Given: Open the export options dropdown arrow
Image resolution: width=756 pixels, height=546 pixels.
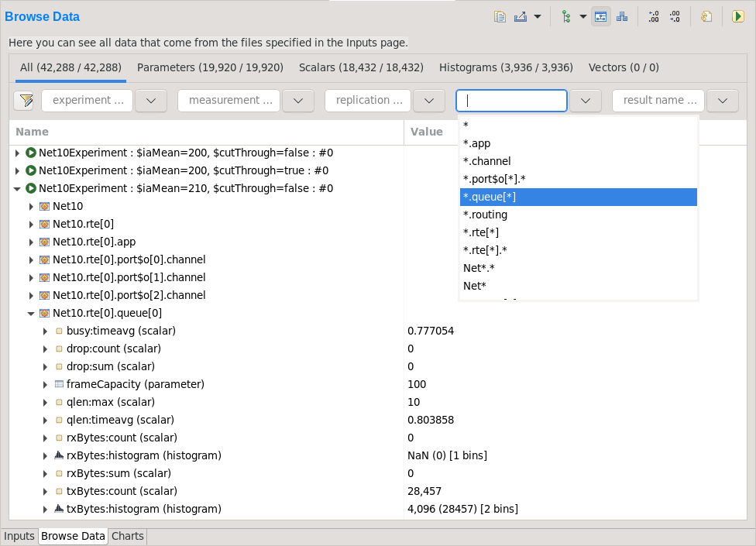Looking at the screenshot, I should pyautogui.click(x=538, y=17).
